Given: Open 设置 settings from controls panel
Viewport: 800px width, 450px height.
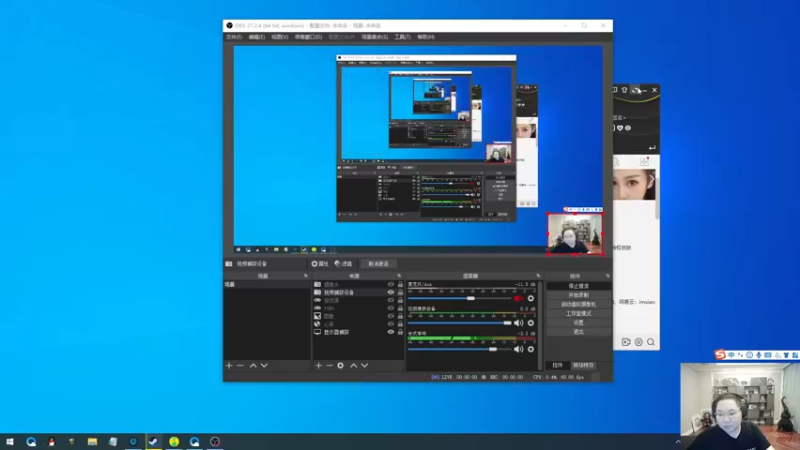Looking at the screenshot, I should 579,323.
